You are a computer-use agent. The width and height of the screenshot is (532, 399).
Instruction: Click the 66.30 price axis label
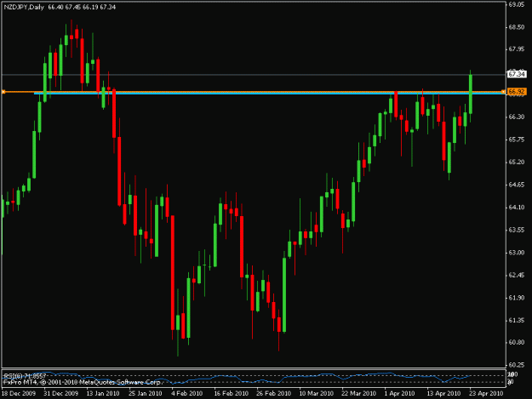[517, 117]
